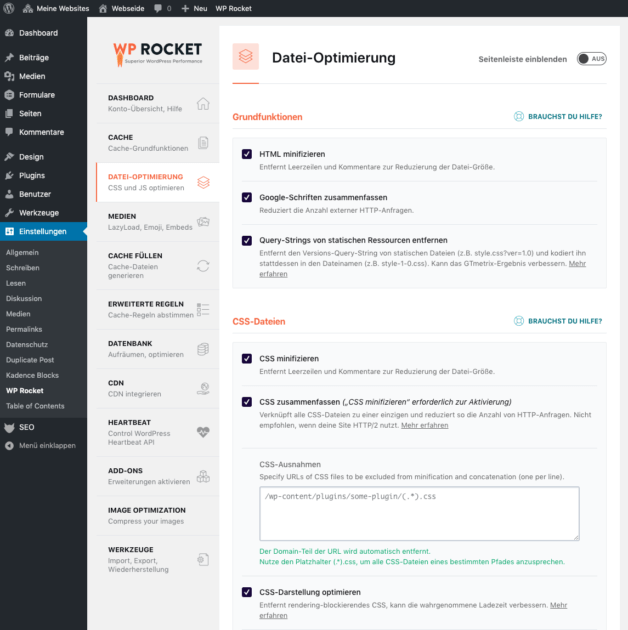Click the Kommentare speech bubble icon

pyautogui.click(x=9, y=132)
